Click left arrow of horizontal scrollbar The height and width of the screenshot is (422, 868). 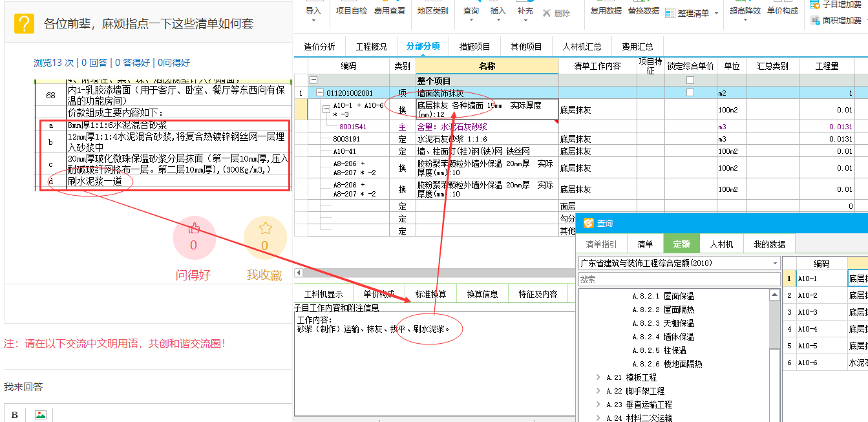(298, 273)
